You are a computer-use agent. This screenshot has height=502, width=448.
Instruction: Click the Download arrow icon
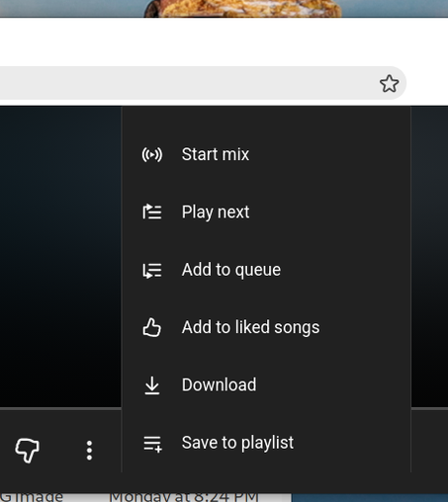click(x=152, y=385)
